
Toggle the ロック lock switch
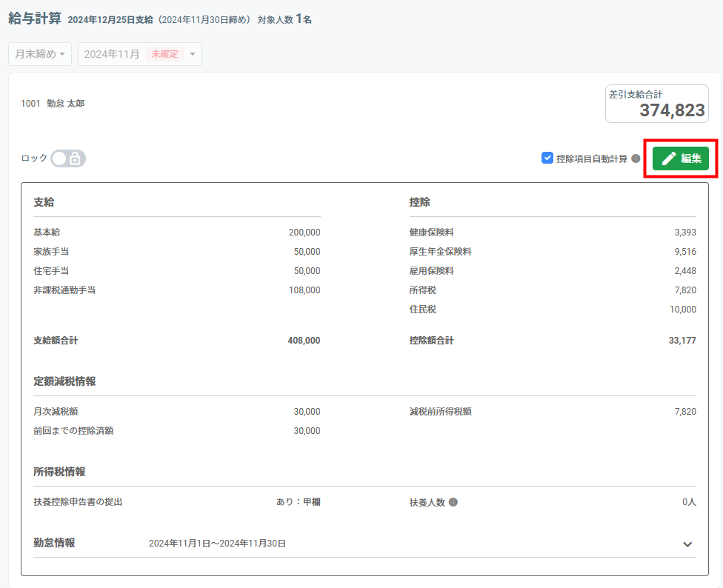pyautogui.click(x=68, y=158)
